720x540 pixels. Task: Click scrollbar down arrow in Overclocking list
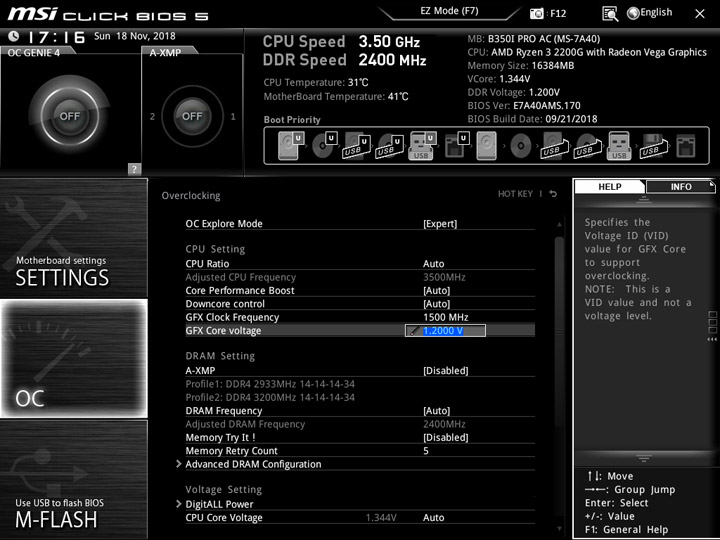tap(559, 529)
